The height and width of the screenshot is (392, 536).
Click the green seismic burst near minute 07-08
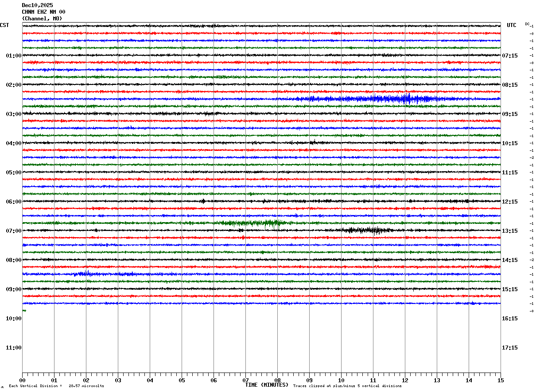(252, 223)
